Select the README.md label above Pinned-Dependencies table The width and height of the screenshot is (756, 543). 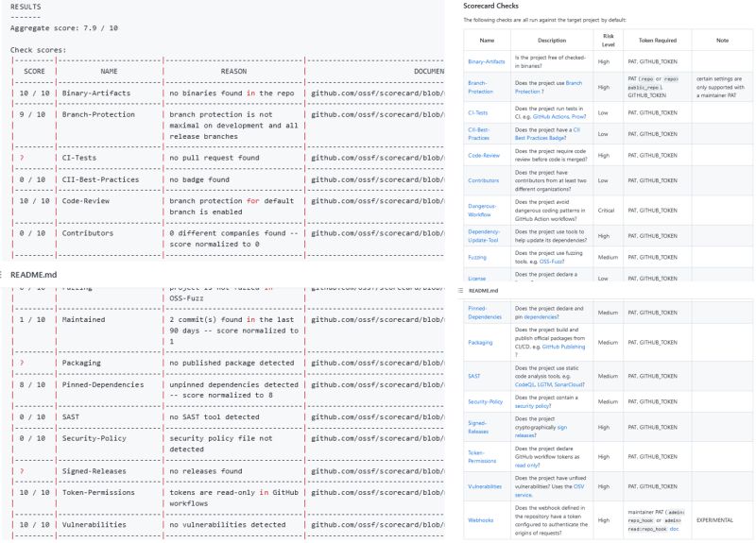(x=483, y=291)
